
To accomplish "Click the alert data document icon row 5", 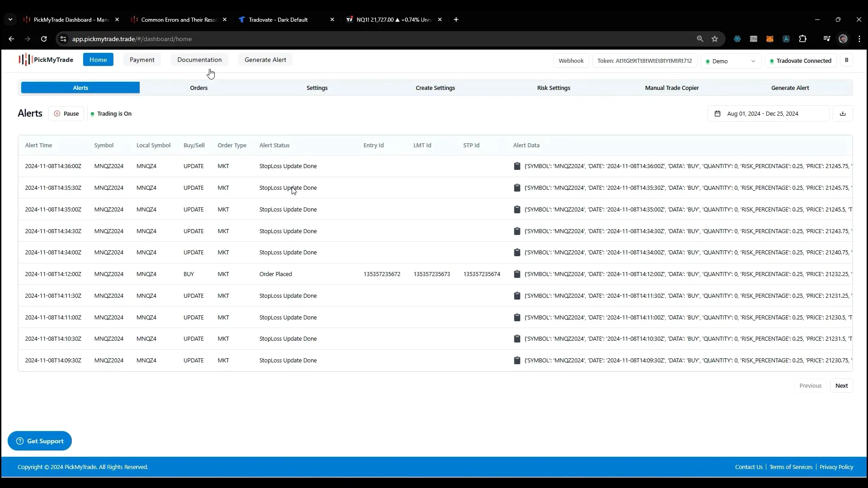I will pyautogui.click(x=517, y=252).
